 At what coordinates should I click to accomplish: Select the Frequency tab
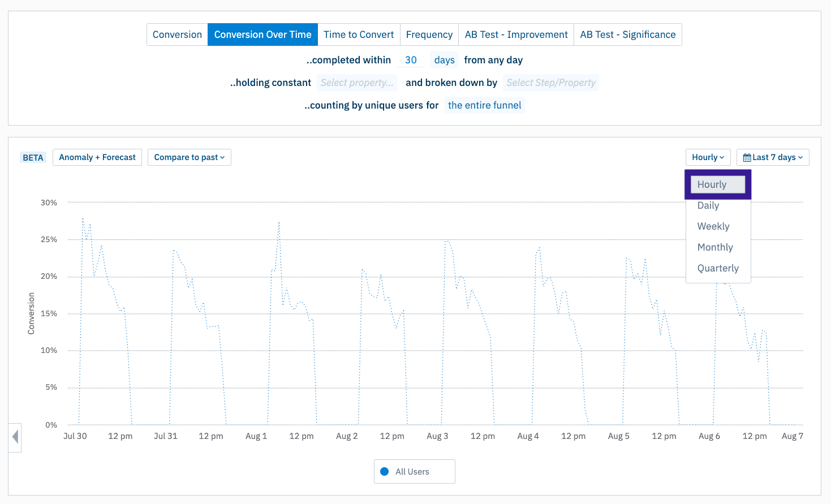[429, 34]
